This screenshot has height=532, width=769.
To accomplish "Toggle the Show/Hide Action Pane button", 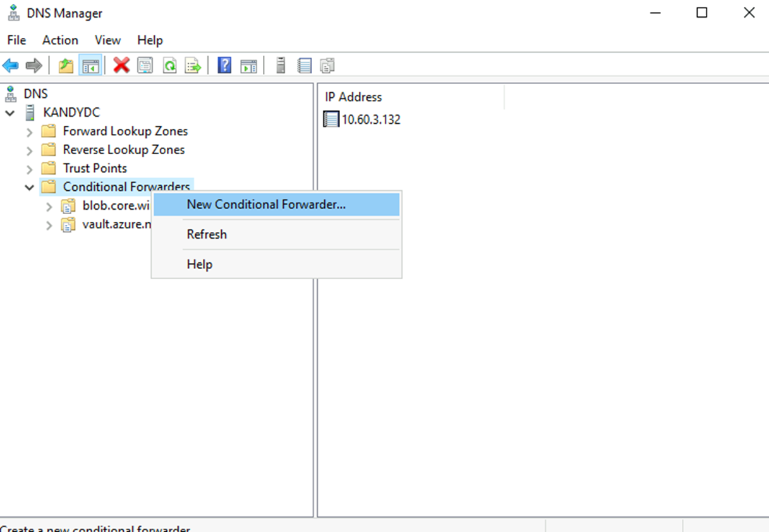I will pyautogui.click(x=247, y=64).
